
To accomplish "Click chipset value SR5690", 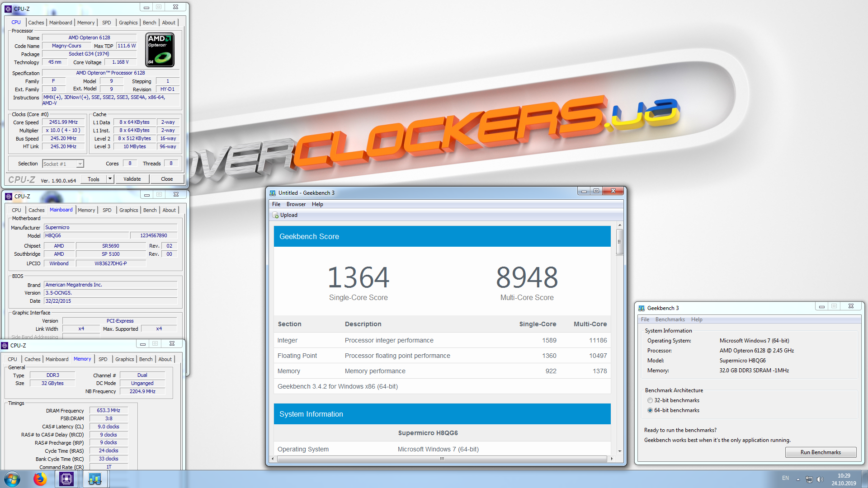I will click(111, 246).
